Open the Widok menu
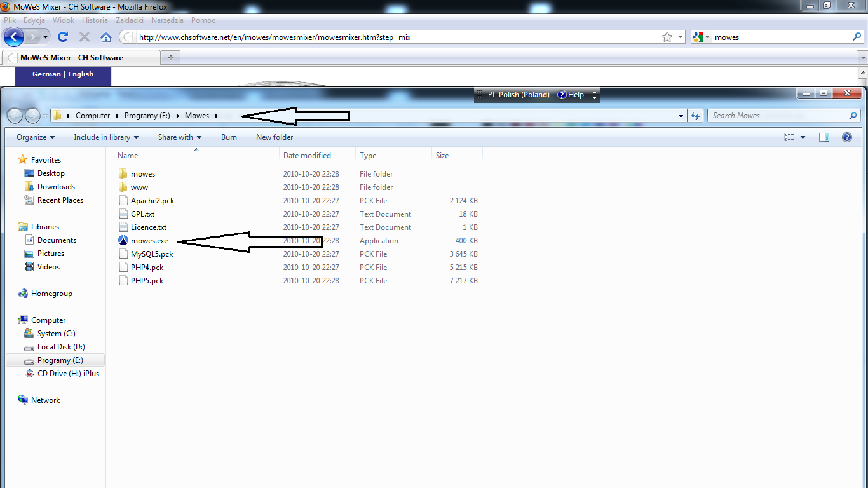The width and height of the screenshot is (868, 488). [x=64, y=20]
